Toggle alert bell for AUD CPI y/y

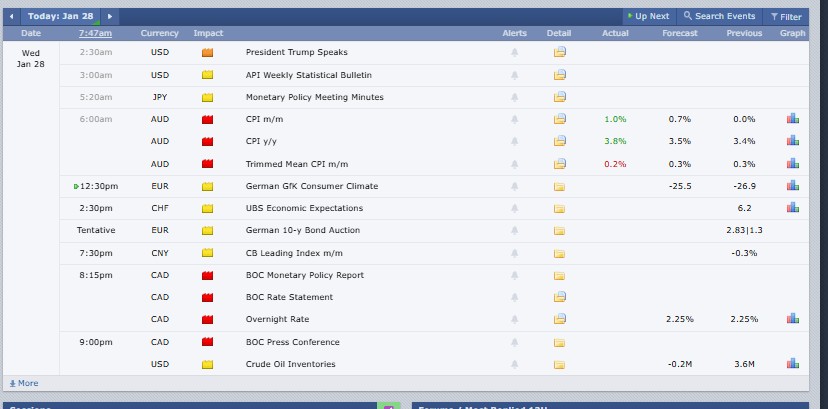tap(514, 141)
